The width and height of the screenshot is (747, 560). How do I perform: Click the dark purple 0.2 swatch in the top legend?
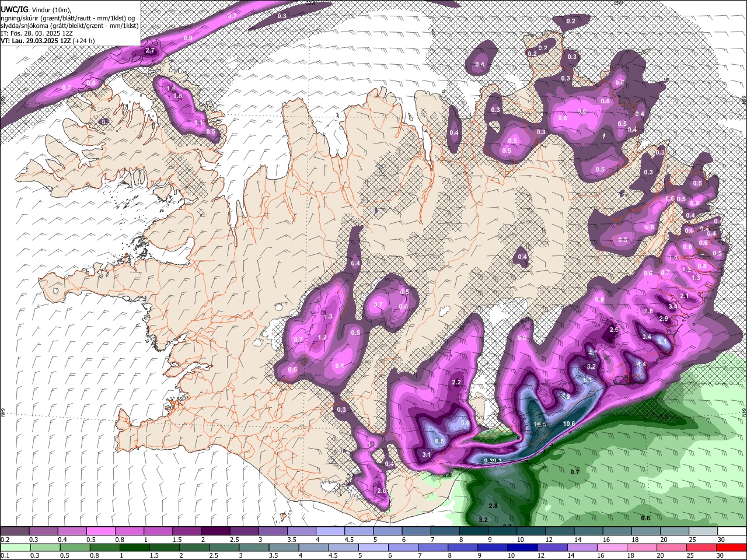point(15,531)
